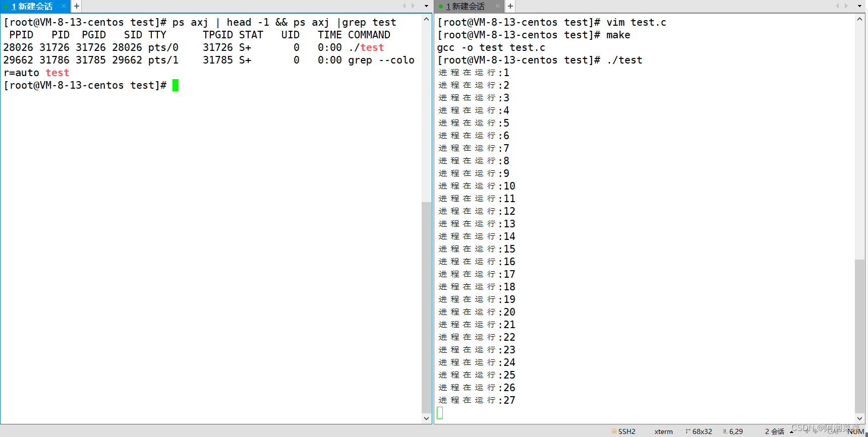The width and height of the screenshot is (868, 437).
Task: Click 'pts/1' TTY value
Action: click(x=163, y=60)
